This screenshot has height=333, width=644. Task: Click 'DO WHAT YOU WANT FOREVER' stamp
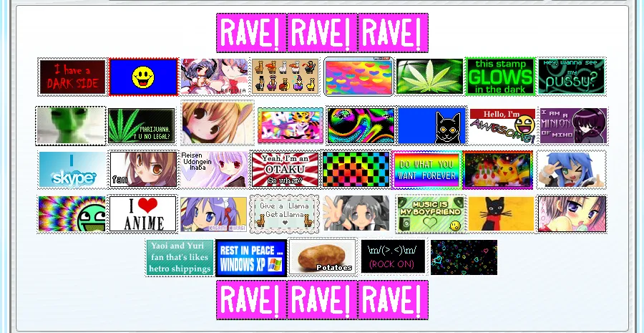coord(426,170)
